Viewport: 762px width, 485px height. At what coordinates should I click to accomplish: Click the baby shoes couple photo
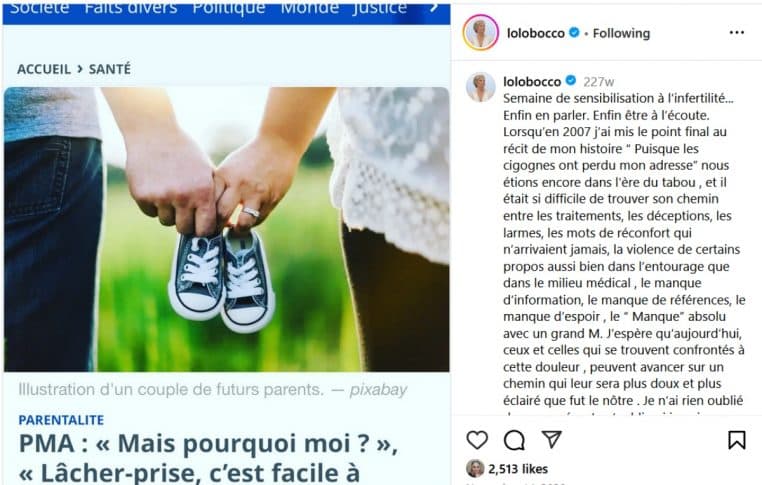[x=226, y=229]
